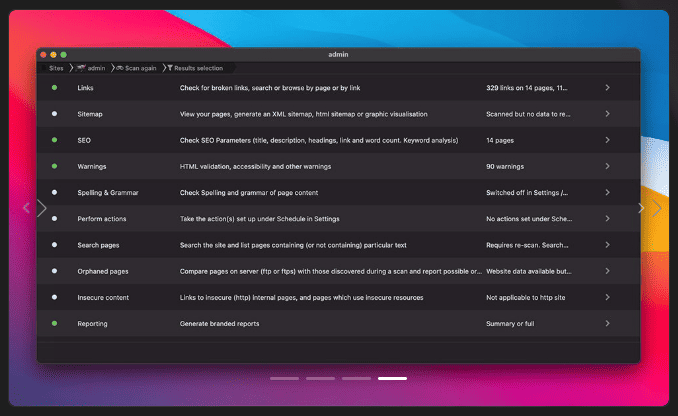Select the Search pages row label
Viewport: 678px width, 416px height.
pyautogui.click(x=98, y=245)
